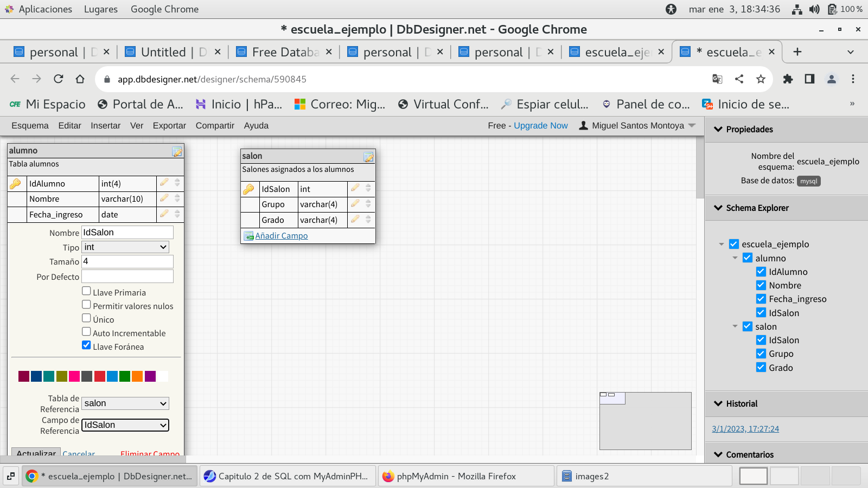Pick the orange color swatch
868x488 pixels.
[137, 376]
